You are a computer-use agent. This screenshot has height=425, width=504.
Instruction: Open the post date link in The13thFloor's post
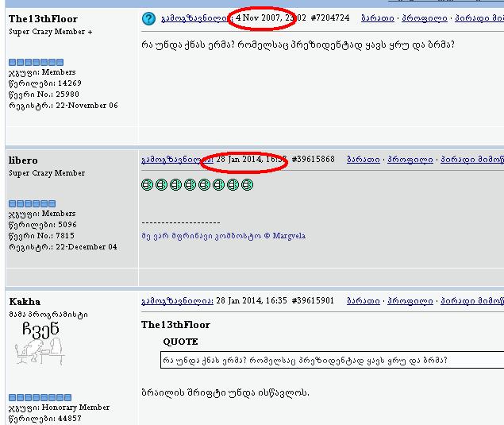point(197,18)
